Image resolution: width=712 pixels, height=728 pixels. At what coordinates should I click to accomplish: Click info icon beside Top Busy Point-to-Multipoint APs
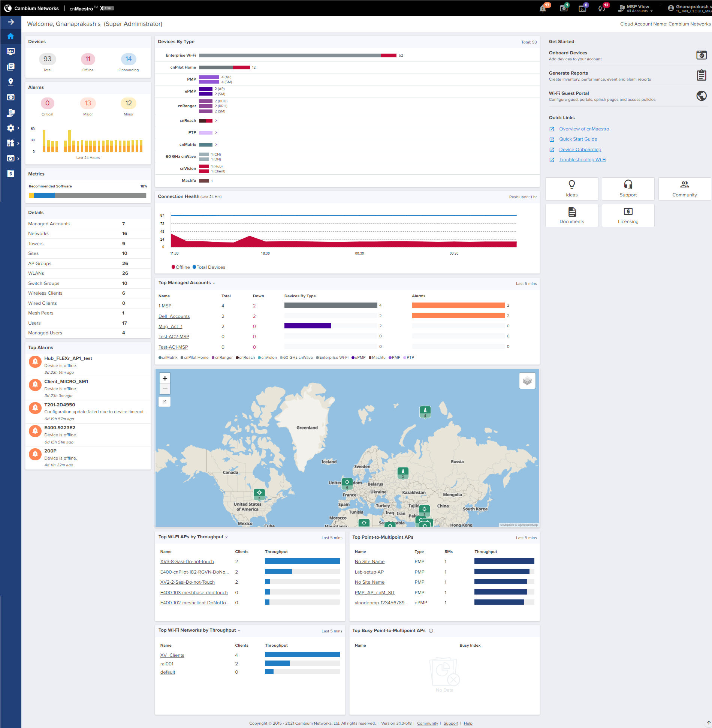(431, 631)
